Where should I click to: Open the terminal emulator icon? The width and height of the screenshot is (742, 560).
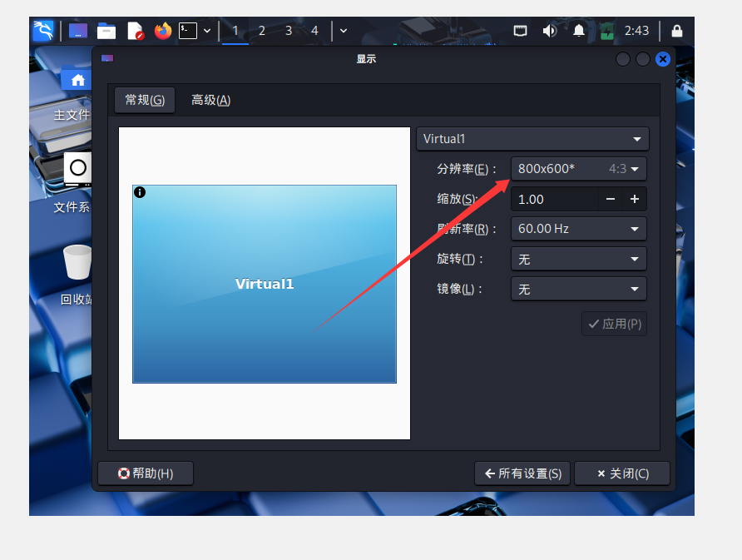188,31
